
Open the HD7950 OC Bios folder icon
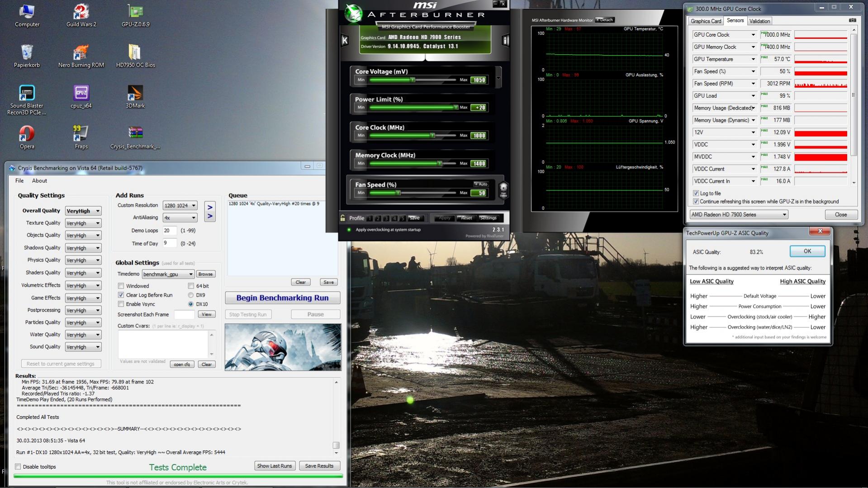pos(136,56)
